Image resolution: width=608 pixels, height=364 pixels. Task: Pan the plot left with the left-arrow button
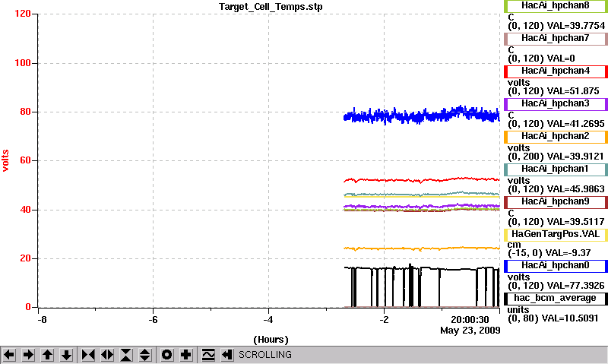9,355
